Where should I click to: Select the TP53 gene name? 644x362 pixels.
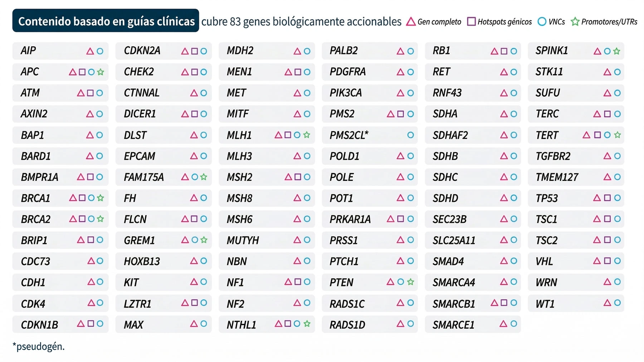click(x=547, y=198)
